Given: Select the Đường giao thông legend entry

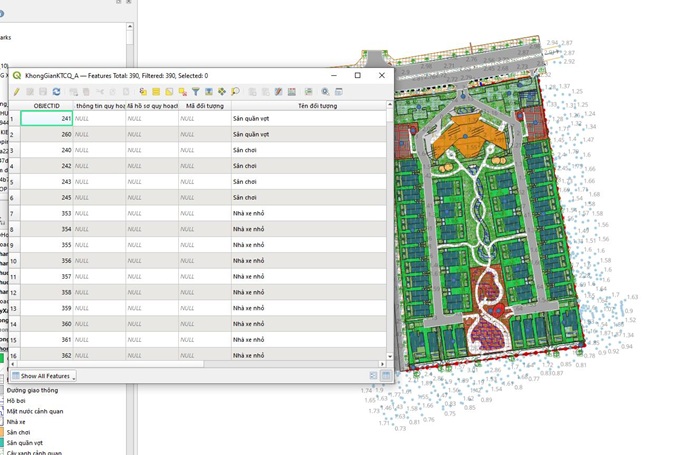Looking at the screenshot, I should click(x=33, y=390).
